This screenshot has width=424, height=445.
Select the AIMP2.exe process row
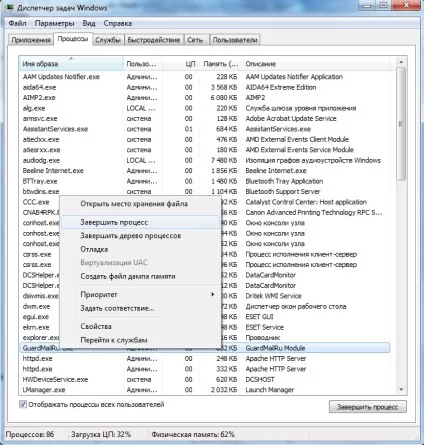(x=204, y=97)
